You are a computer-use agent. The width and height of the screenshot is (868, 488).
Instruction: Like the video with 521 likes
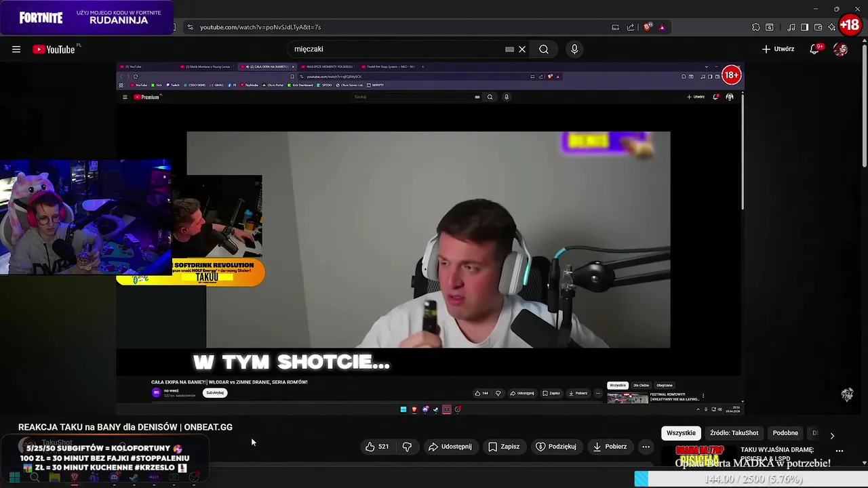(x=377, y=447)
